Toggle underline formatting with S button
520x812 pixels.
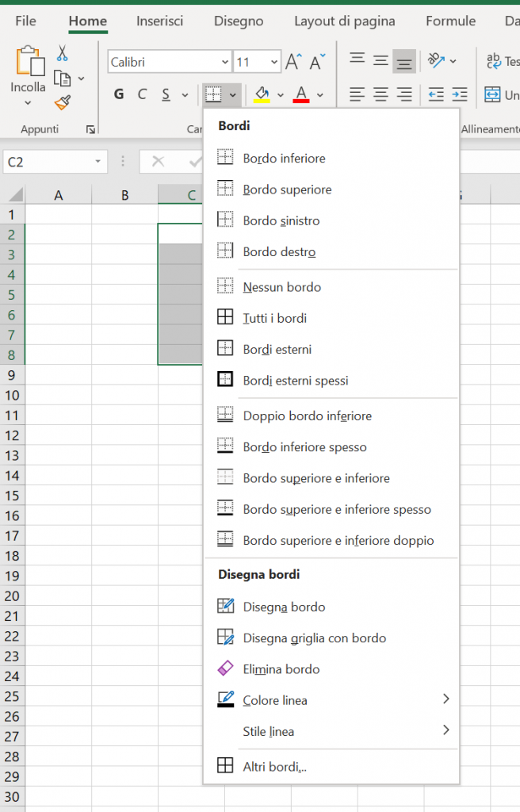coord(166,95)
